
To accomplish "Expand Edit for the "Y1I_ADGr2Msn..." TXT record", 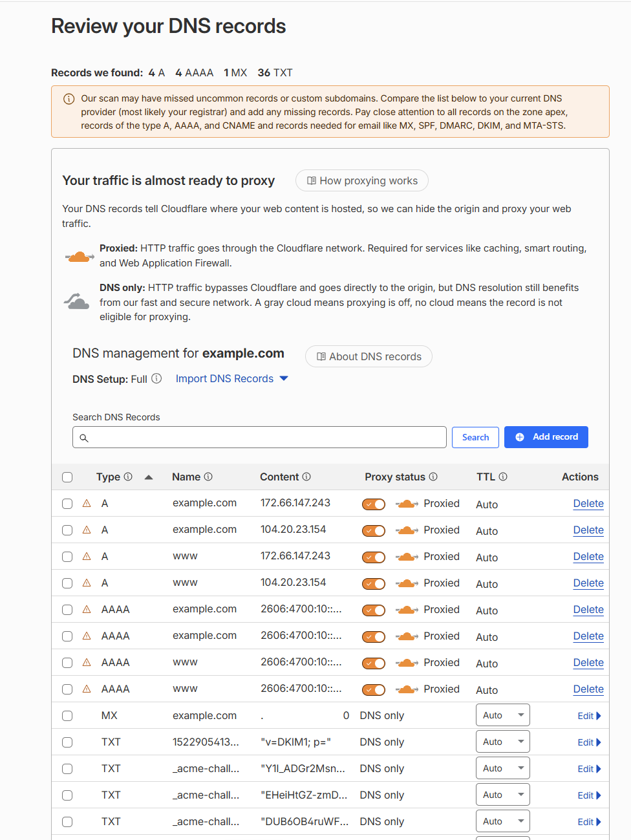I will coord(590,769).
